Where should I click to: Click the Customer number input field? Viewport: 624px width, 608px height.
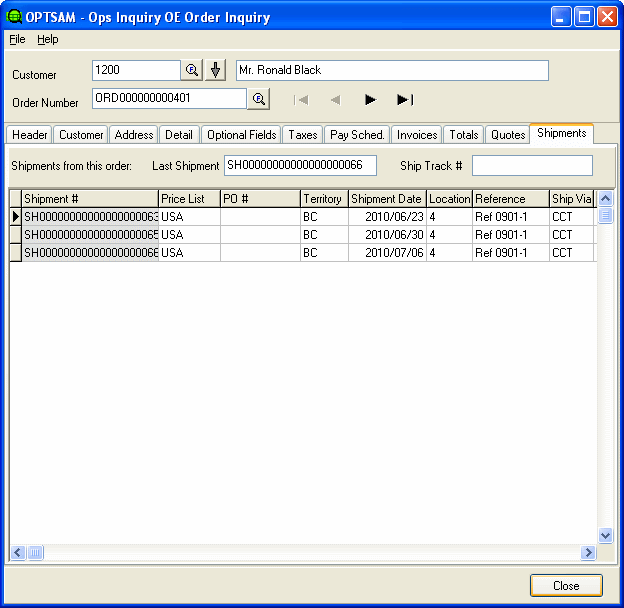click(x=135, y=70)
